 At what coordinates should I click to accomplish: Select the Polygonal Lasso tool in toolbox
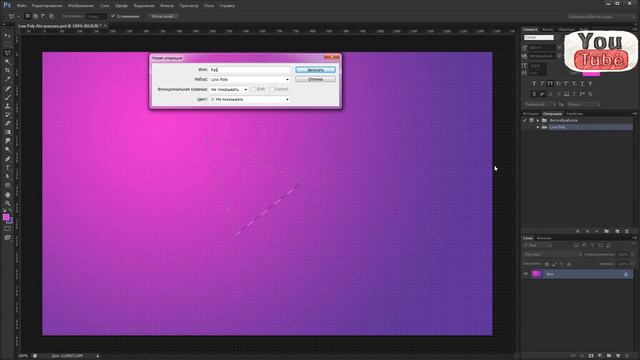[8, 53]
